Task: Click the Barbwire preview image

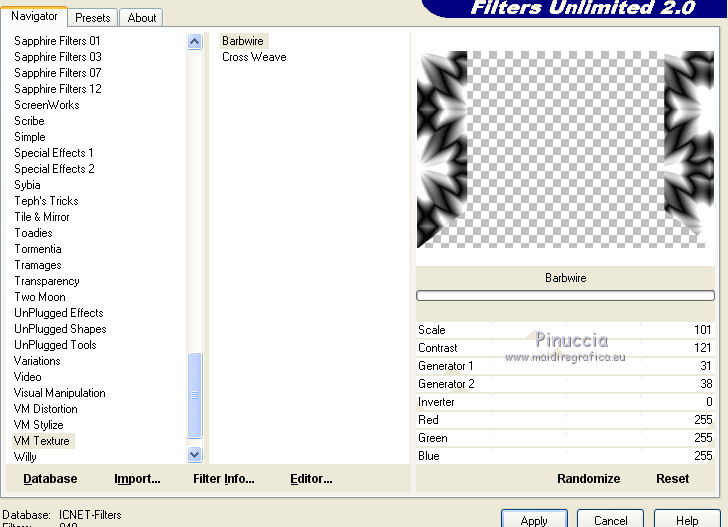Action: (x=565, y=149)
